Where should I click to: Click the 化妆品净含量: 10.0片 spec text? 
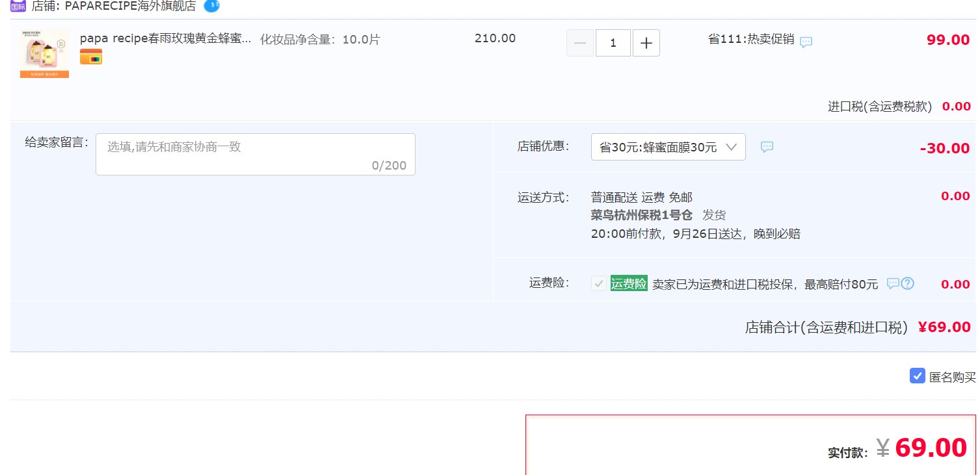(320, 40)
